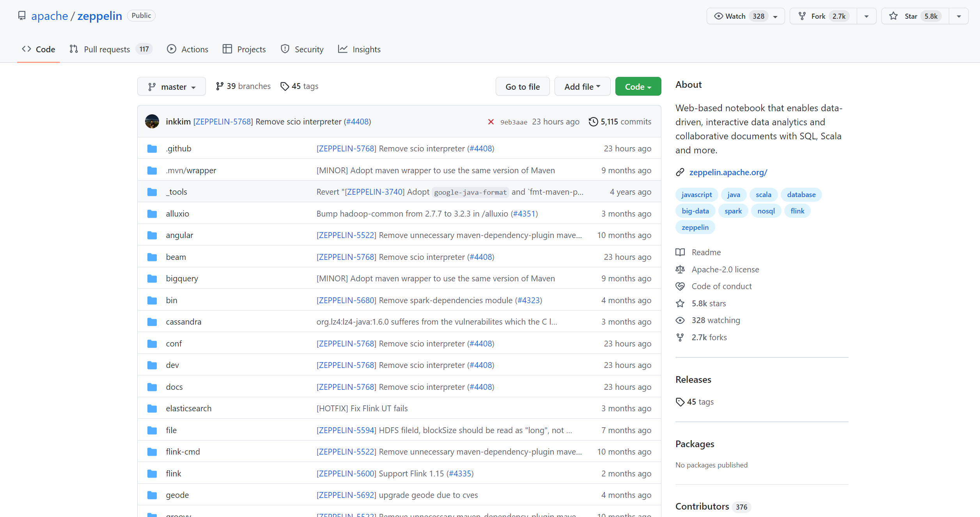980x517 pixels.
Task: Click the folder icon for flink-cmd
Action: tap(152, 452)
